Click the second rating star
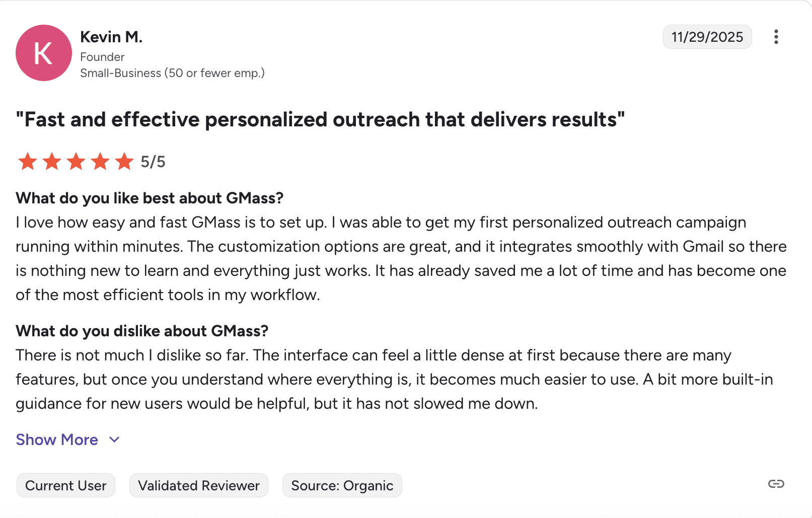The height and width of the screenshot is (518, 812). click(52, 162)
